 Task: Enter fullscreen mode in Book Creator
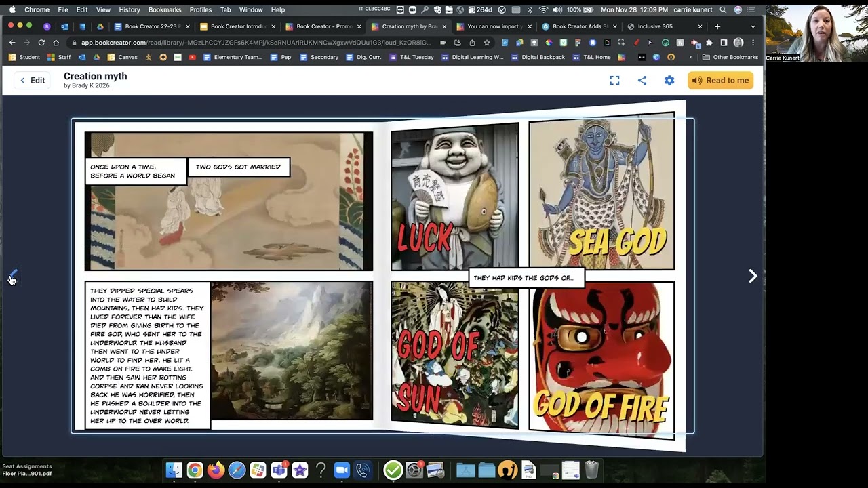point(614,80)
